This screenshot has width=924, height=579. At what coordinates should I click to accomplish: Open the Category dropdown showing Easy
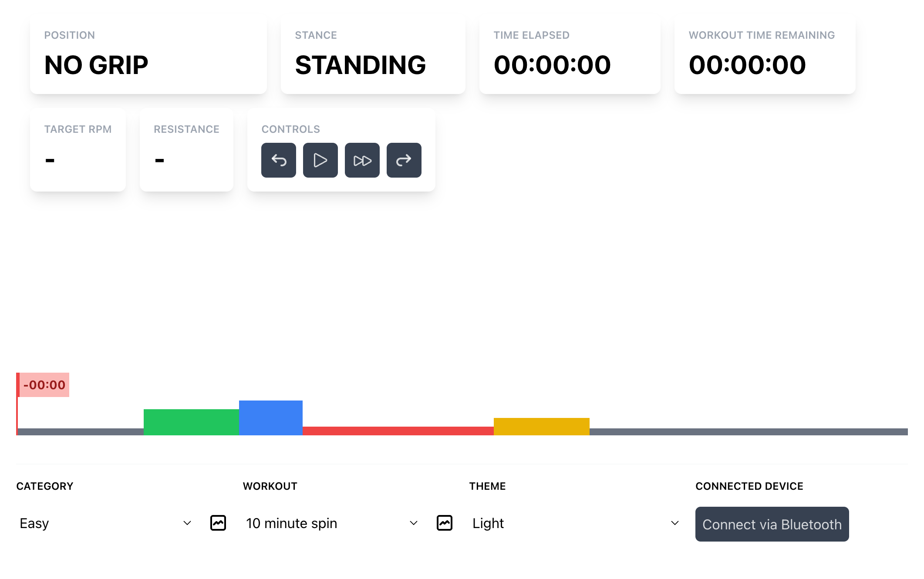tap(105, 523)
